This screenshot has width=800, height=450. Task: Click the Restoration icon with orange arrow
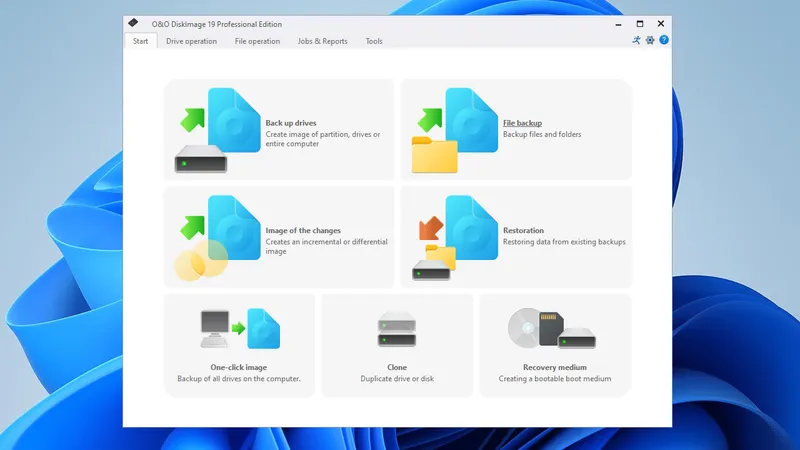[450, 238]
